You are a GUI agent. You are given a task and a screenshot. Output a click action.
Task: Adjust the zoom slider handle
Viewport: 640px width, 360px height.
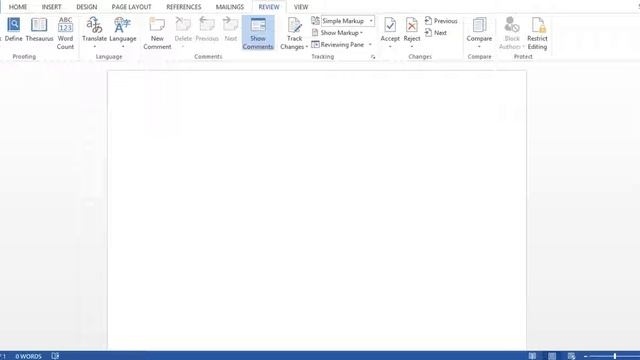coord(615,356)
